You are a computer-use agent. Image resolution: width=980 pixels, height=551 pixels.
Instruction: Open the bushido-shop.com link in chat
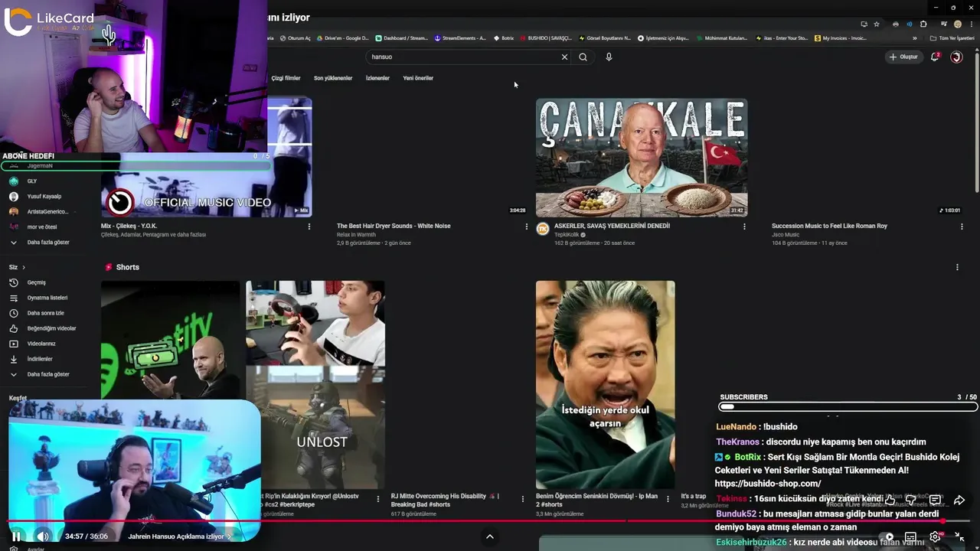[x=767, y=484]
